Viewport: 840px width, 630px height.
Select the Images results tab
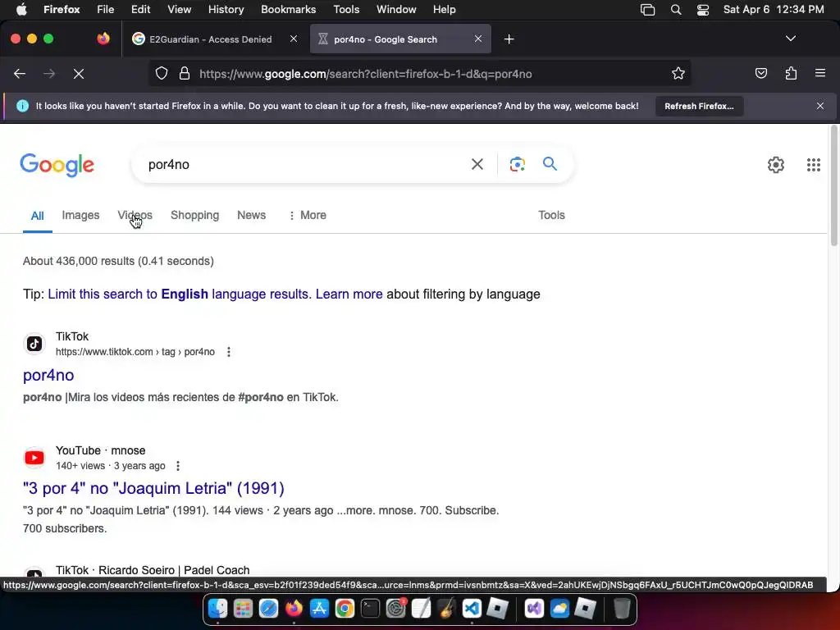point(80,216)
